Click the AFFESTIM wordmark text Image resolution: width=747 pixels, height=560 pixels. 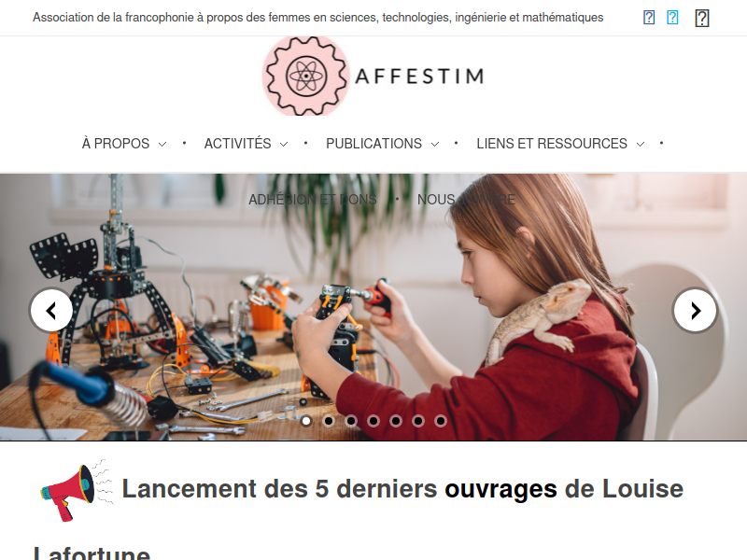419,77
